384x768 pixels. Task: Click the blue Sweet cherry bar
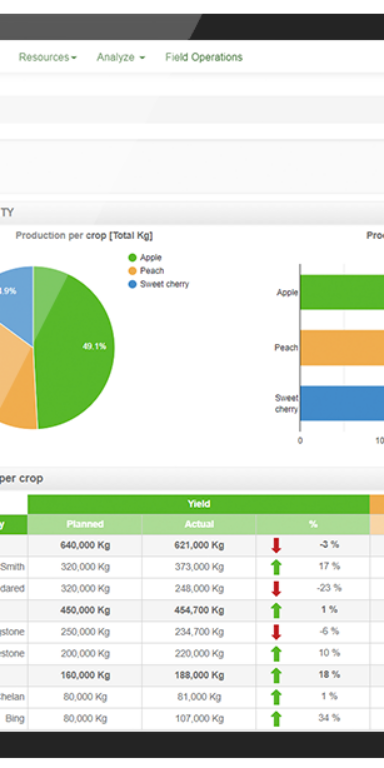tap(342, 403)
